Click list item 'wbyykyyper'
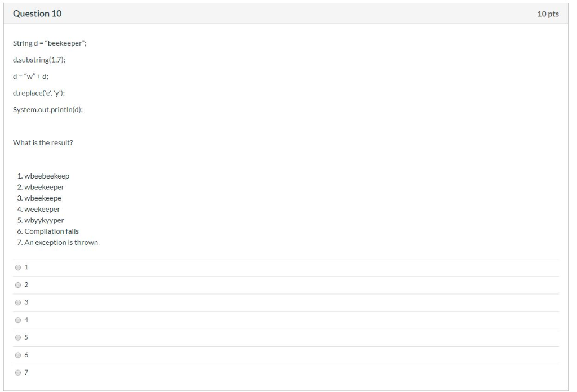Image resolution: width=577 pixels, height=392 pixels. [x=44, y=220]
